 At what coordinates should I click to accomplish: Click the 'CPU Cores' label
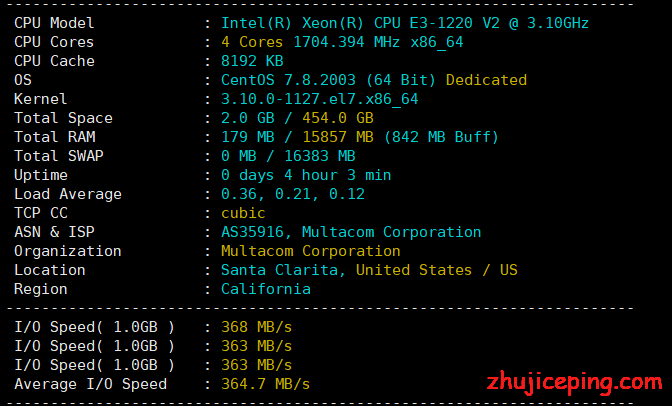pyautogui.click(x=54, y=42)
